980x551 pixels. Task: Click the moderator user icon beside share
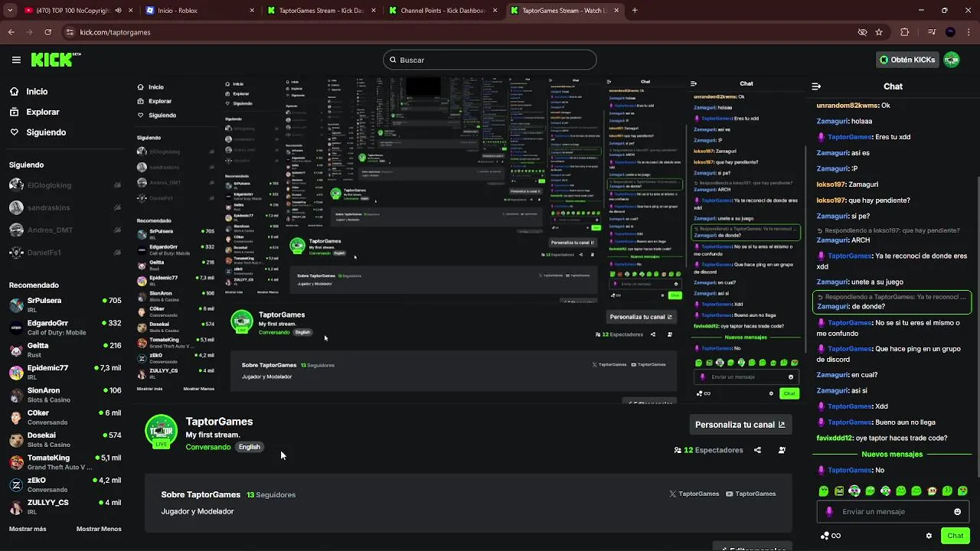point(782,450)
